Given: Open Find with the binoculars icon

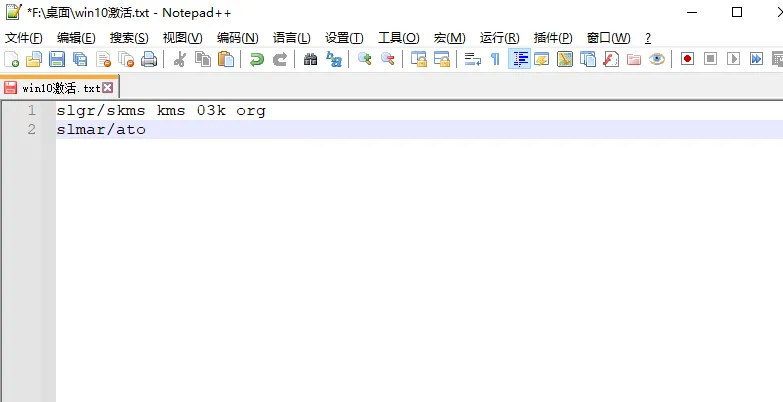Looking at the screenshot, I should pos(311,59).
